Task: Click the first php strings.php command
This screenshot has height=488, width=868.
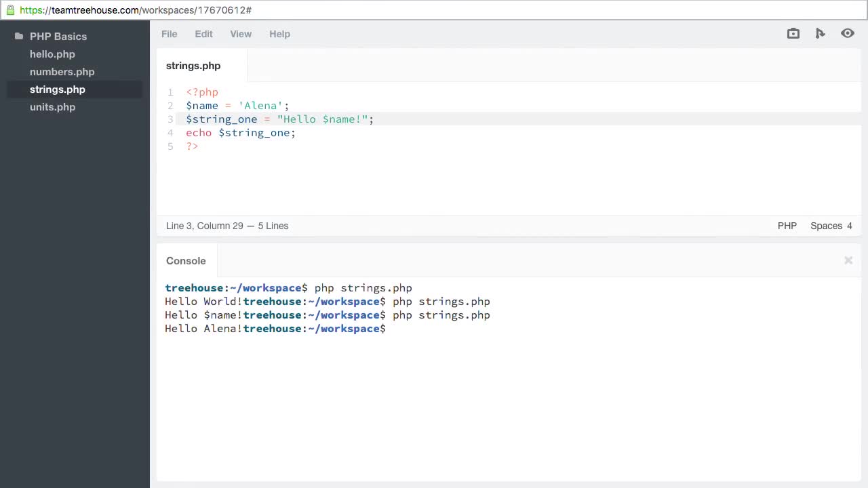Action: [x=363, y=288]
